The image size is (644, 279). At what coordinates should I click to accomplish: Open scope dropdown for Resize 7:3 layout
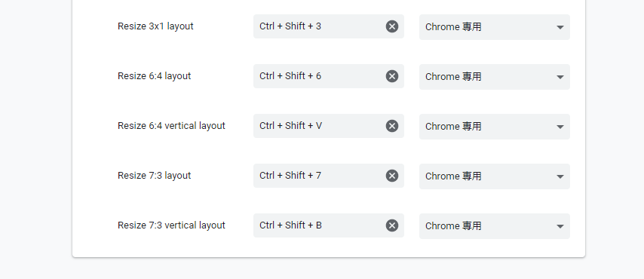pyautogui.click(x=495, y=176)
